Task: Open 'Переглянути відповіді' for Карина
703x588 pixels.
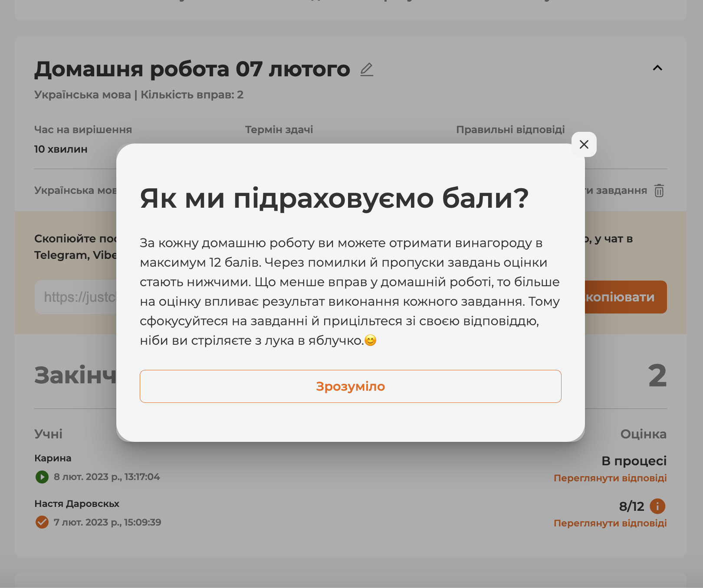Action: [x=610, y=478]
